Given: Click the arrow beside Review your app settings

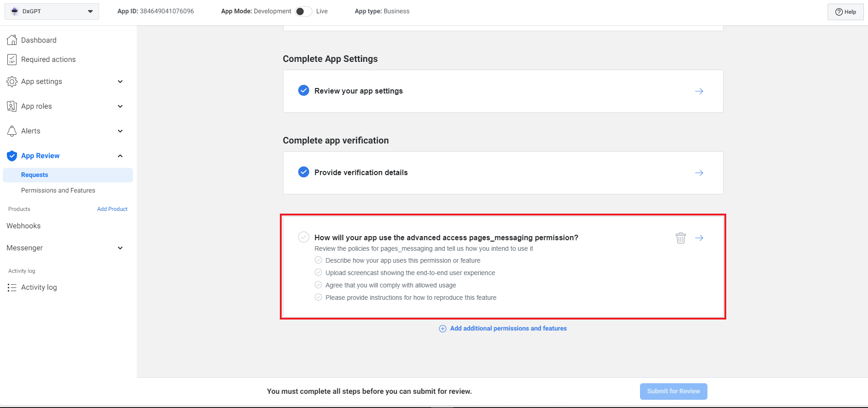Looking at the screenshot, I should point(699,91).
